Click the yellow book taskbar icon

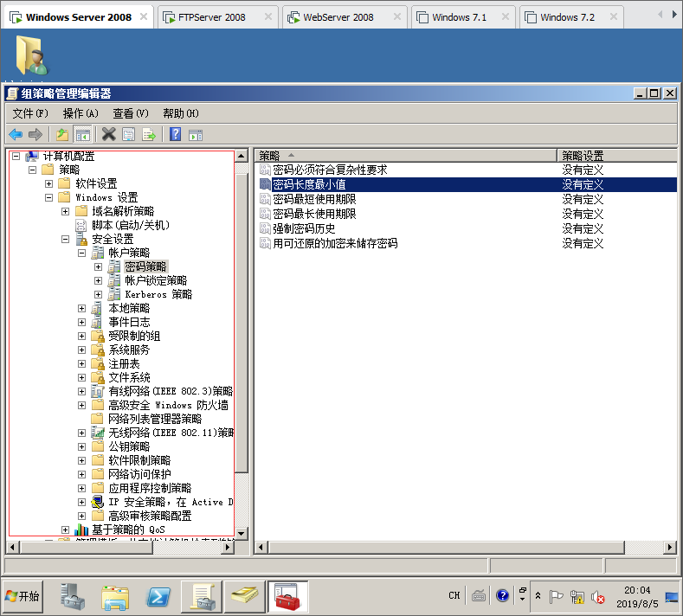pos(244,596)
